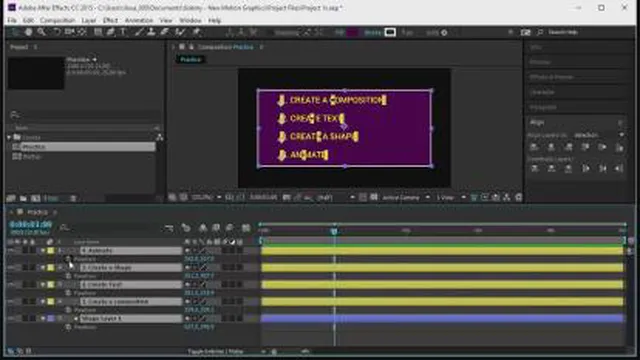Open the Graph Editor in the timeline
The height and width of the screenshot is (360, 640).
246,228
